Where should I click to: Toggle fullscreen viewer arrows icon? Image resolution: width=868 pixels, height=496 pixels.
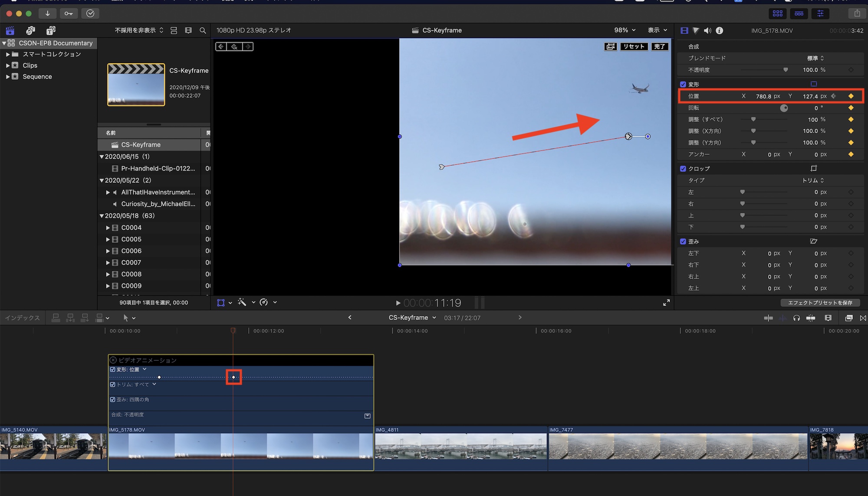pos(666,303)
